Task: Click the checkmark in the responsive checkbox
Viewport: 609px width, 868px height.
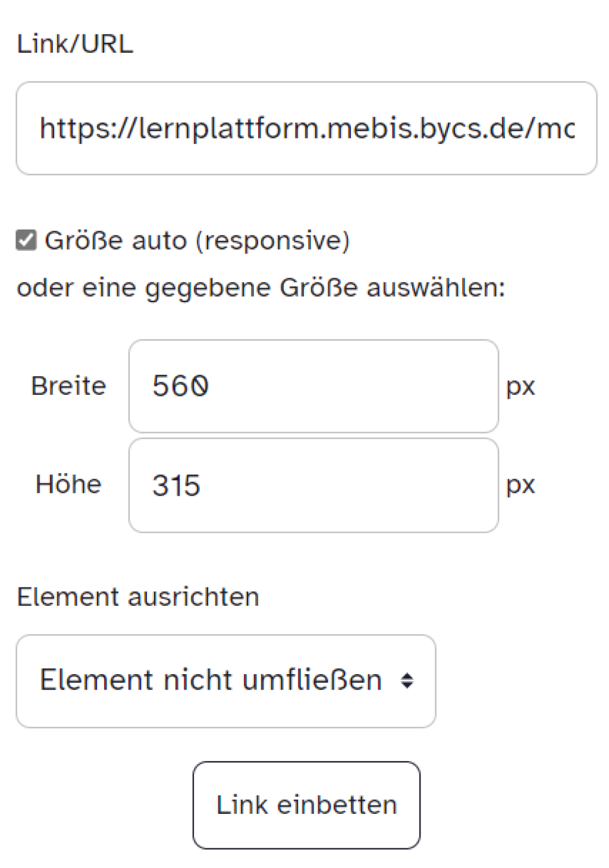Action: (x=25, y=240)
